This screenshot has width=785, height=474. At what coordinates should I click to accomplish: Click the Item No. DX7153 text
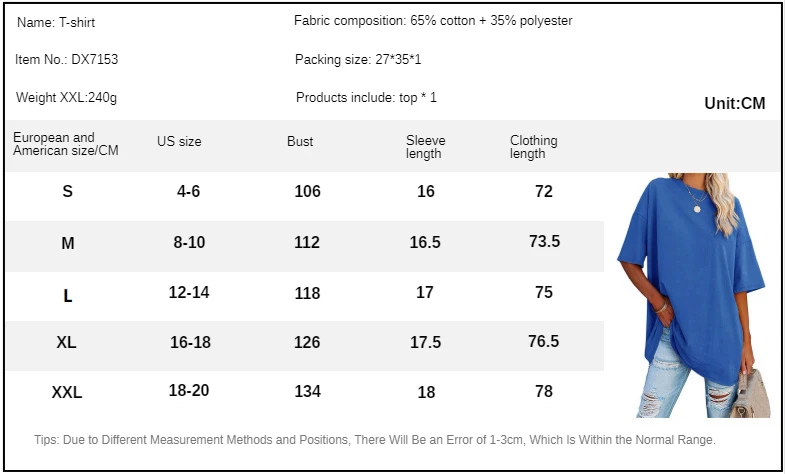point(67,60)
